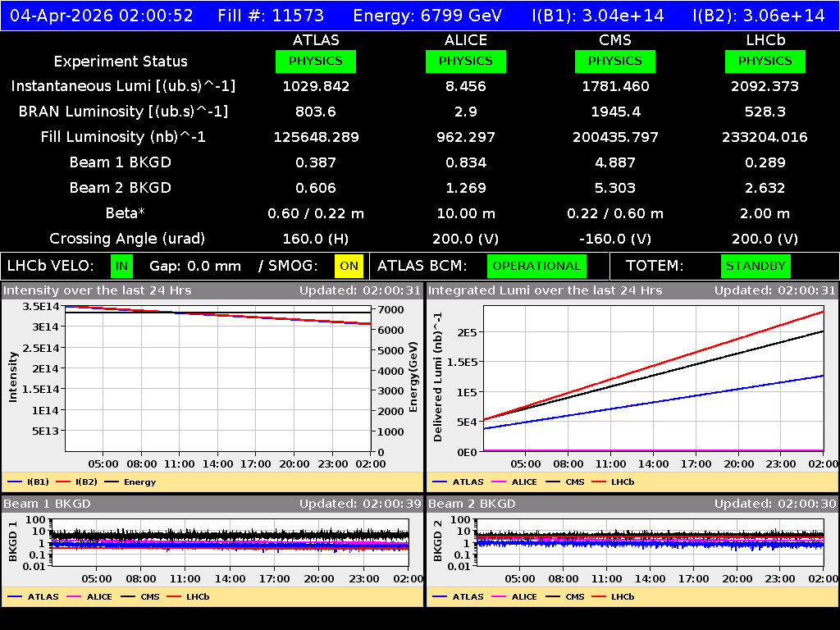840x630 pixels.
Task: Click the ATLAS PHYSICS status indicator
Action: 316,61
